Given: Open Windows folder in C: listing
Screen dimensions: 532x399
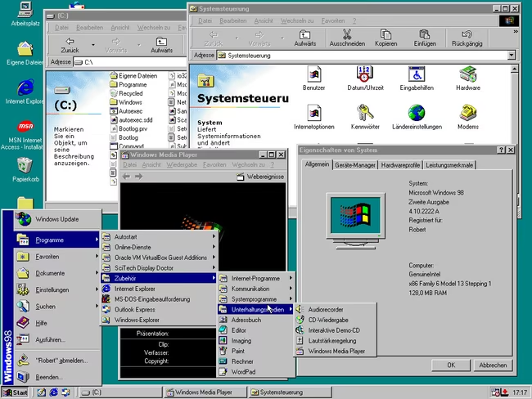Looking at the screenshot, I should click(x=126, y=102).
